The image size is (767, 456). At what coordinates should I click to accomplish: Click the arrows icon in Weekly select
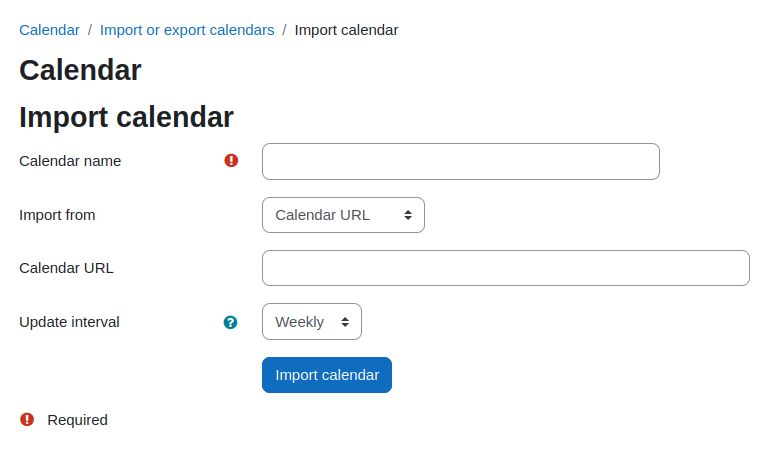click(345, 321)
